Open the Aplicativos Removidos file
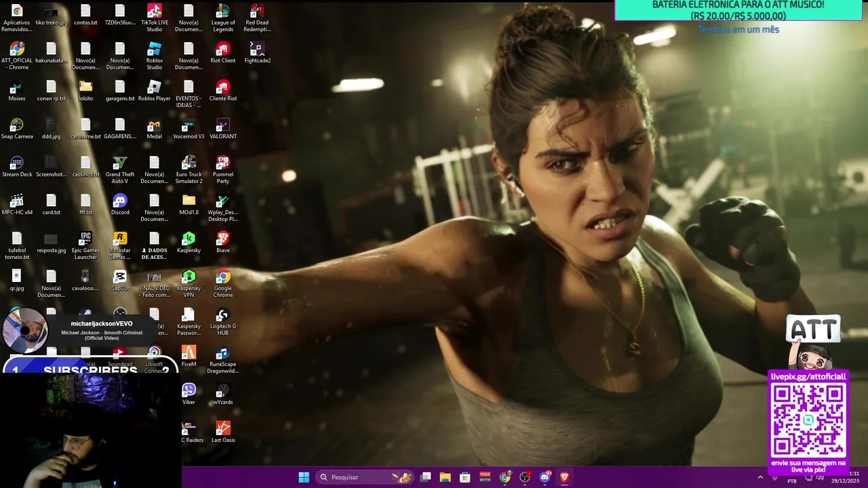 tap(17, 18)
